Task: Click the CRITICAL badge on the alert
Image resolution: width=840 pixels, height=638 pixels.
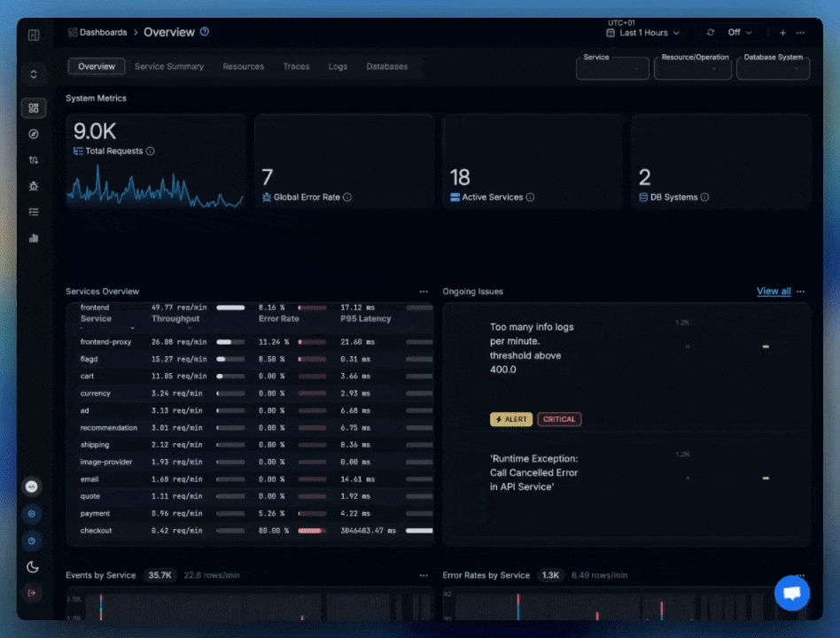Action: click(x=558, y=419)
